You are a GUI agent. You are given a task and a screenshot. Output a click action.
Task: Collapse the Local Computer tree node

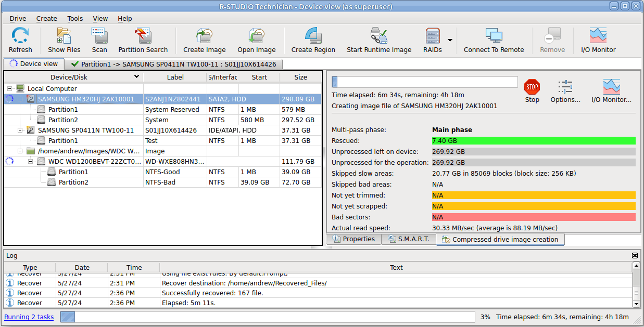[9, 88]
